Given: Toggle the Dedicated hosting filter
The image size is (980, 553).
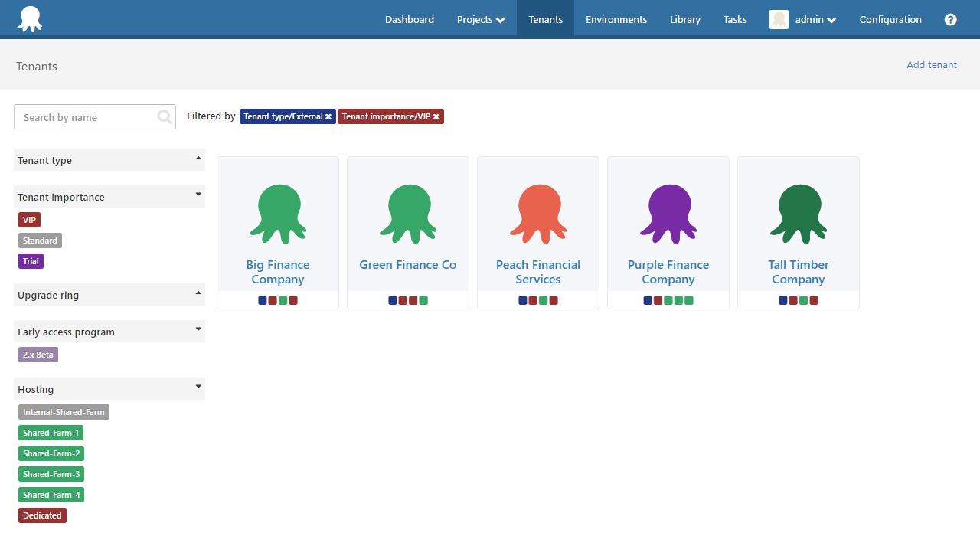Looking at the screenshot, I should (x=42, y=515).
